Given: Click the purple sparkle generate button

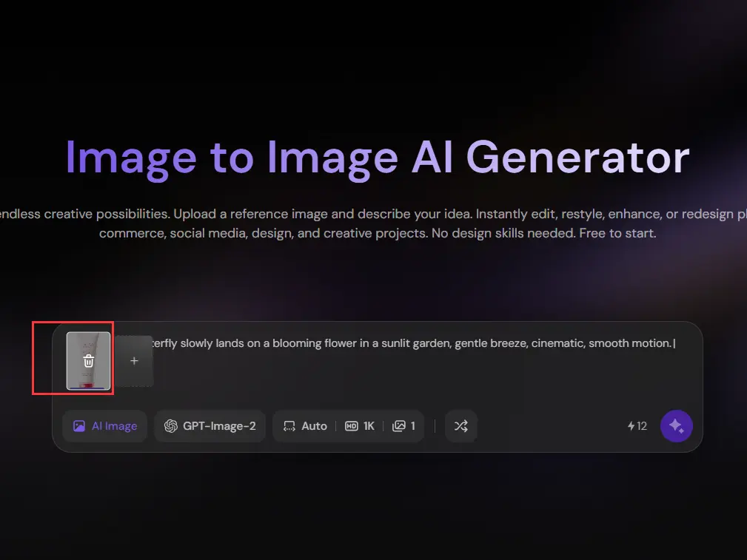Looking at the screenshot, I should tap(677, 426).
